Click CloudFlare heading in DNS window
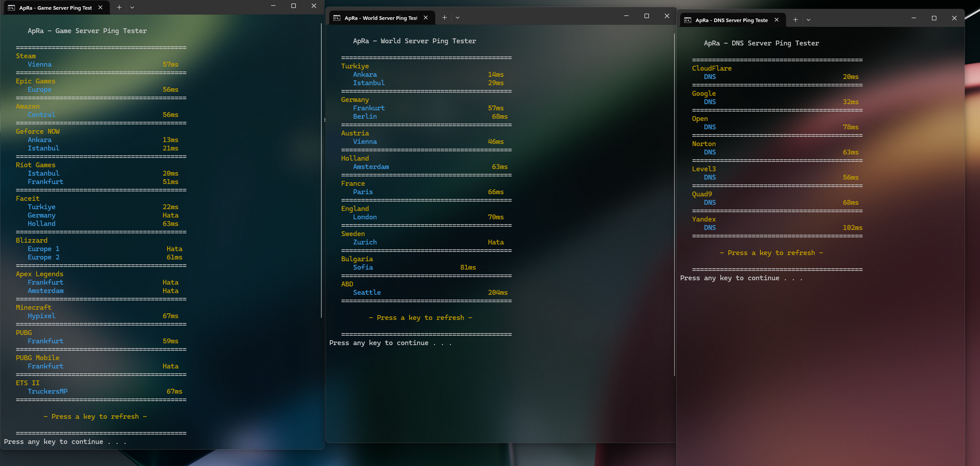The width and height of the screenshot is (980, 466). tap(712, 68)
